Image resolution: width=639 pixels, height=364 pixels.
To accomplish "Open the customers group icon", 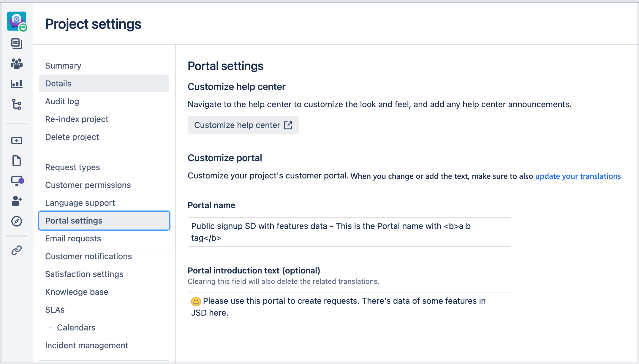I will [17, 64].
